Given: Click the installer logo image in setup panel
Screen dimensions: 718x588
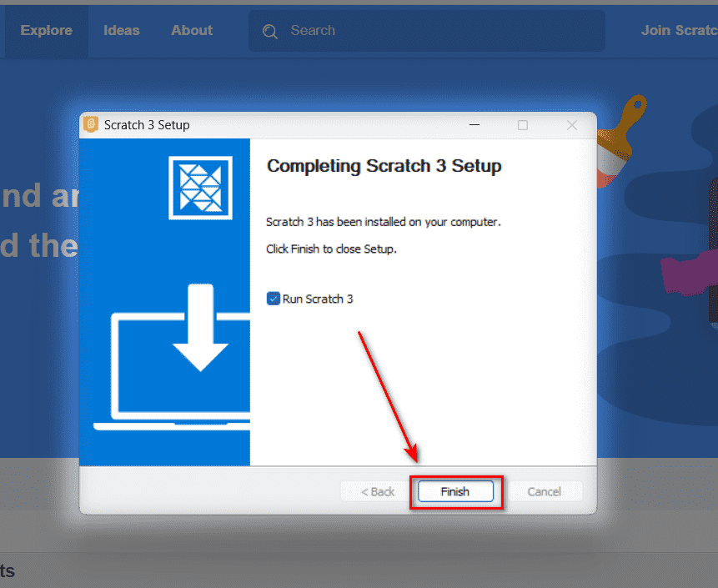Looking at the screenshot, I should pyautogui.click(x=201, y=188).
